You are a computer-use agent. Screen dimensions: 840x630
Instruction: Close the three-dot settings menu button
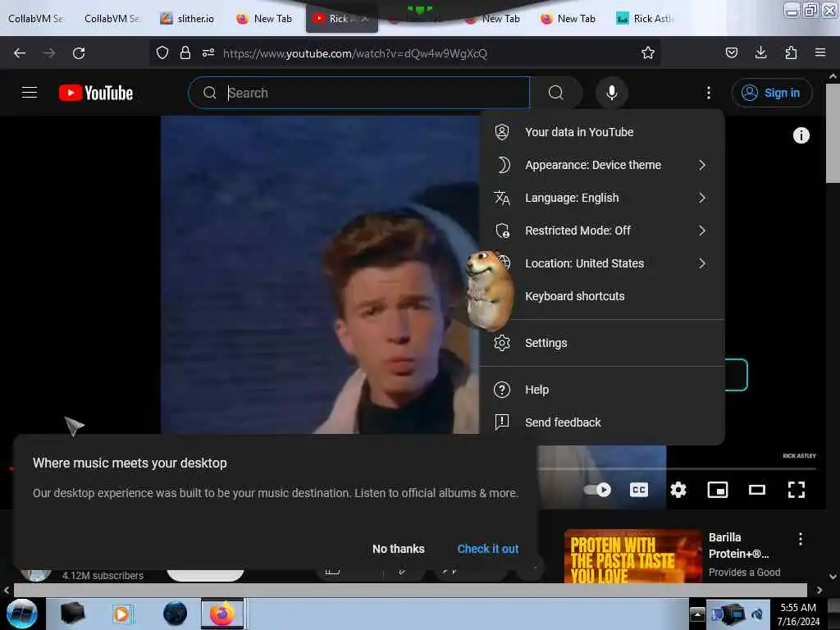point(708,93)
